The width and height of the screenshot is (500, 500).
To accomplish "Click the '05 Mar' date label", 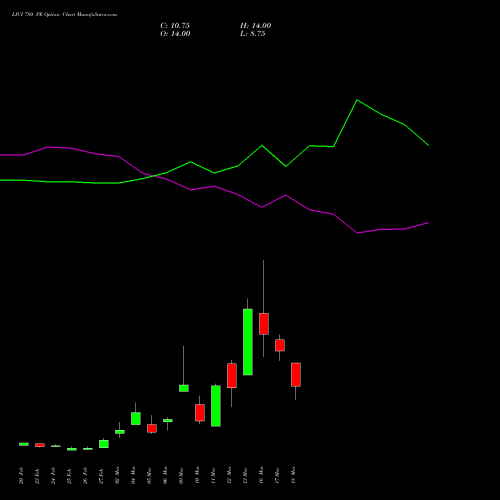I will (149, 475).
